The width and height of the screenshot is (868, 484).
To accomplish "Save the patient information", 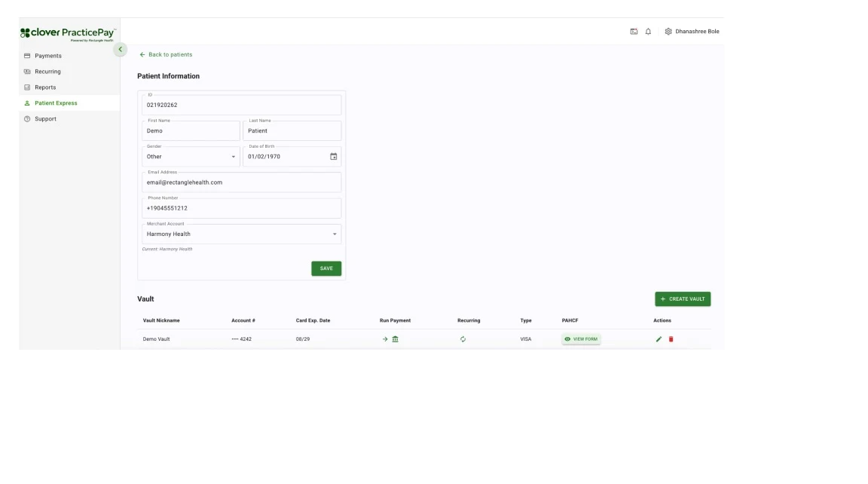I will tap(326, 268).
